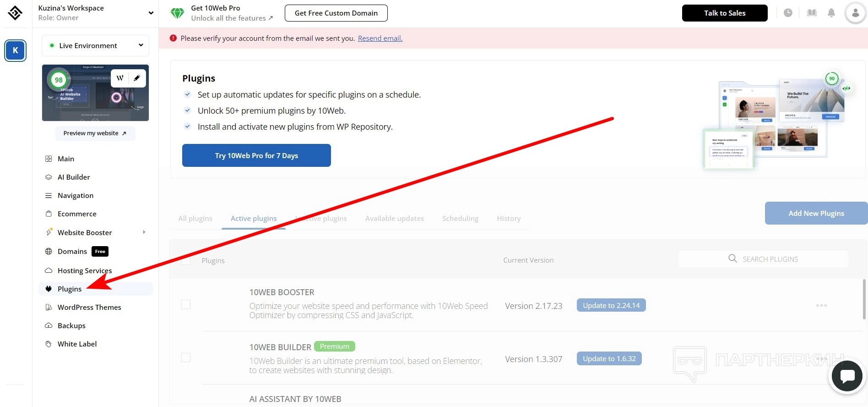The width and height of the screenshot is (868, 407).
Task: Start Try 10Web Pro for 7 Days
Action: (x=256, y=155)
